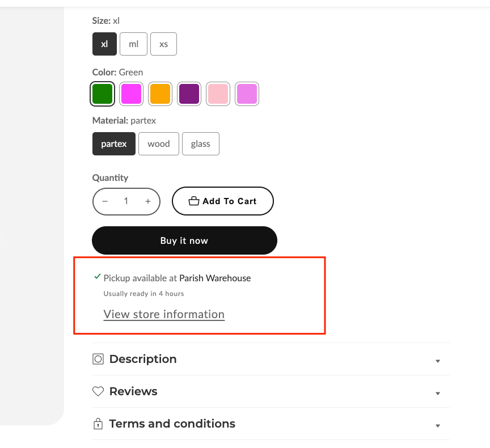This screenshot has height=448, width=490.
Task: Select the xs size option
Action: point(163,44)
